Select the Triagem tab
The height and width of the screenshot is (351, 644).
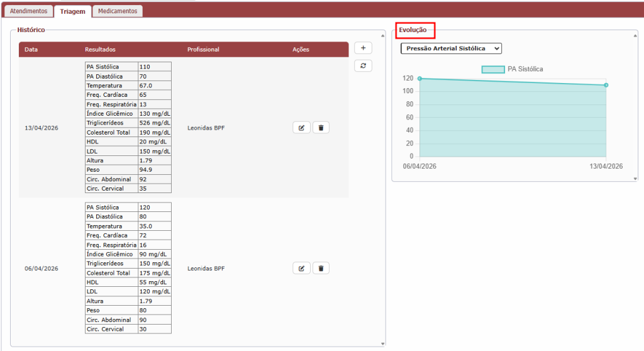tap(72, 11)
